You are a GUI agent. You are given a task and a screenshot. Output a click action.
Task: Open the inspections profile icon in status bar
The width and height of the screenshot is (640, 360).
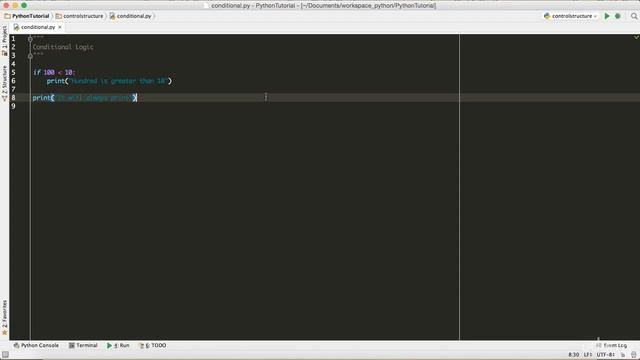(633, 355)
